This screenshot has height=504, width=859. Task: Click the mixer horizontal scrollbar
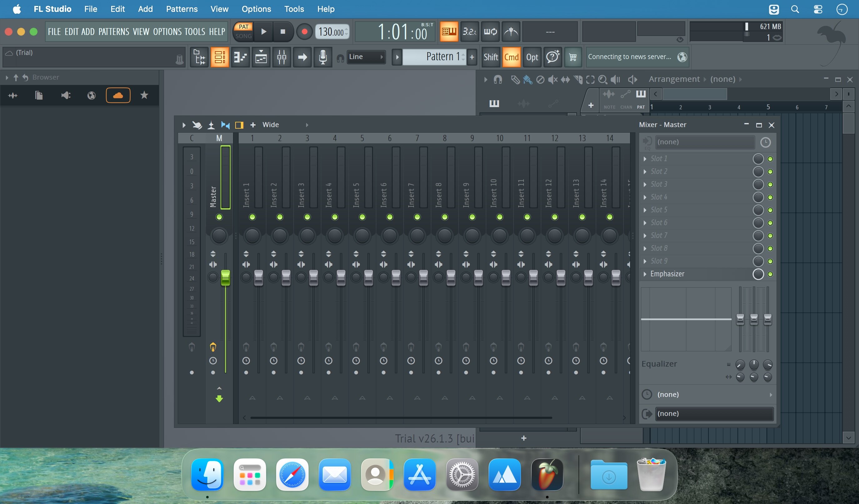tap(401, 418)
